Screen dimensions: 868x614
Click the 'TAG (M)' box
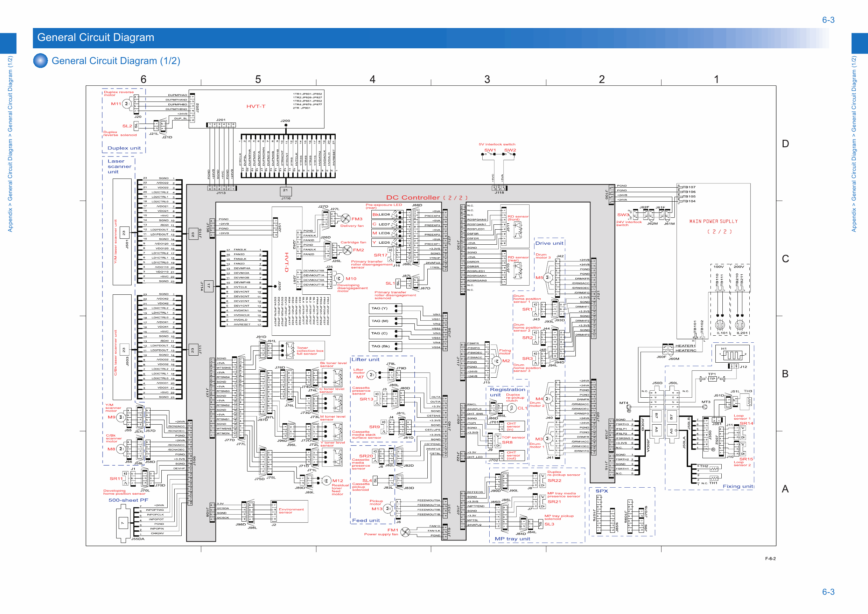pos(385,321)
